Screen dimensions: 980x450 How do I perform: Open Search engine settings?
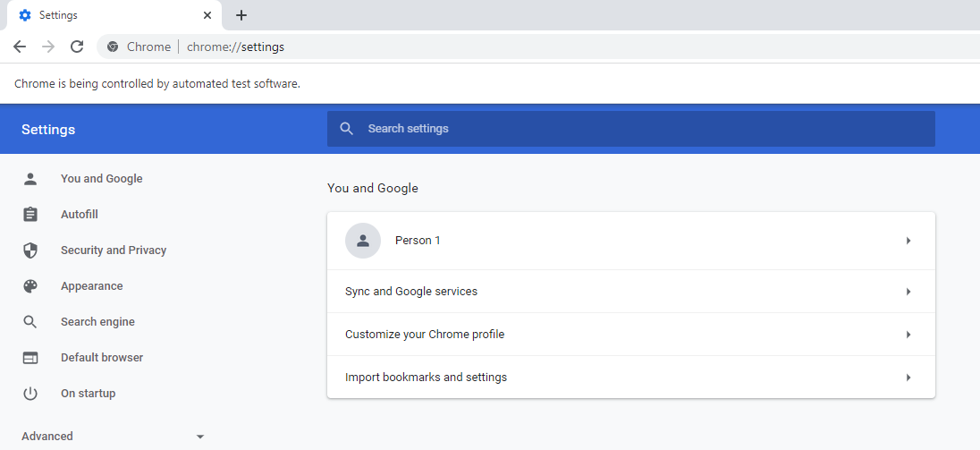coord(97,322)
